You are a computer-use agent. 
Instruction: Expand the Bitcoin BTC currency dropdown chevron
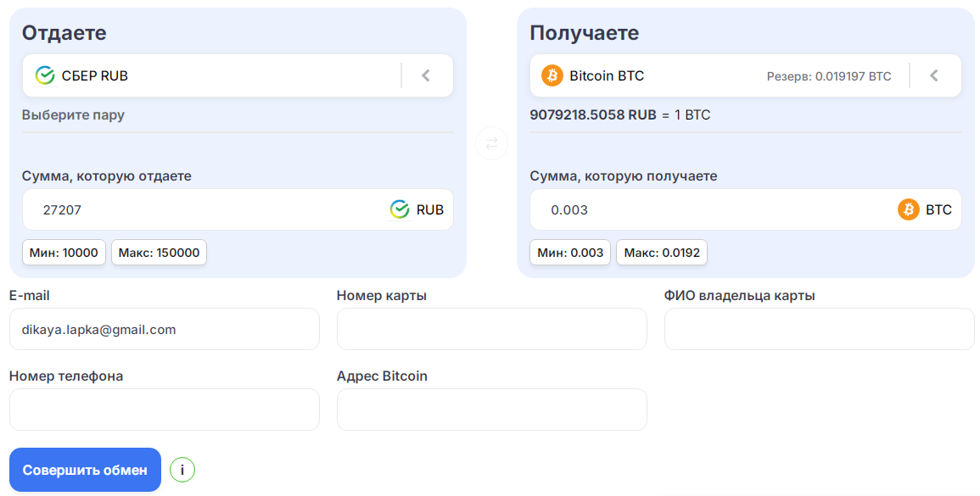click(x=934, y=75)
